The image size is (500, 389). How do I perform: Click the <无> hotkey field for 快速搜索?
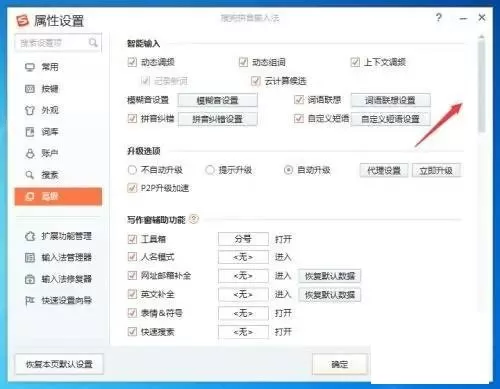pos(243,332)
